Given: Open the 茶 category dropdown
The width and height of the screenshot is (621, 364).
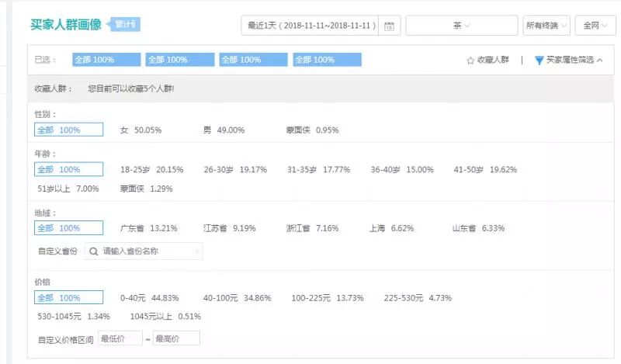Looking at the screenshot, I should (x=461, y=26).
